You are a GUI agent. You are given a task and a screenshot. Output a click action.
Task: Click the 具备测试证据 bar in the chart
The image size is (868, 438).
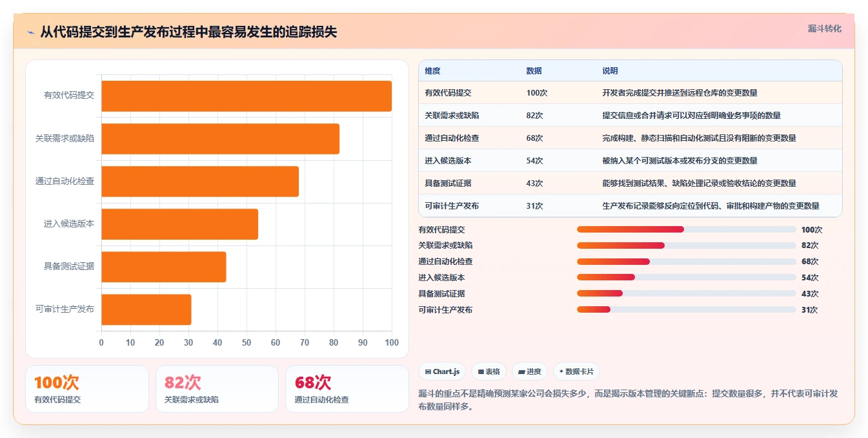[x=164, y=267]
